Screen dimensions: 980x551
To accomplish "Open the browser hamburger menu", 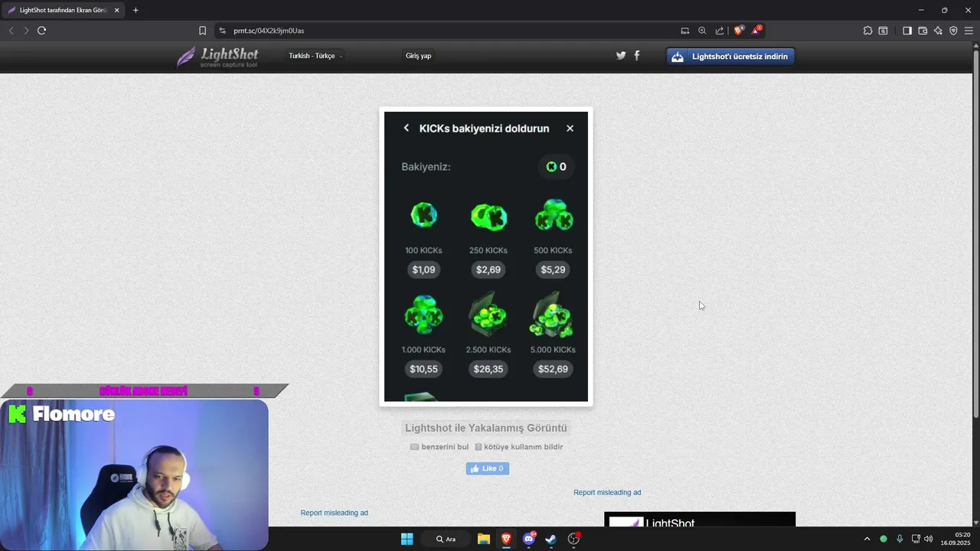I will [x=969, y=31].
